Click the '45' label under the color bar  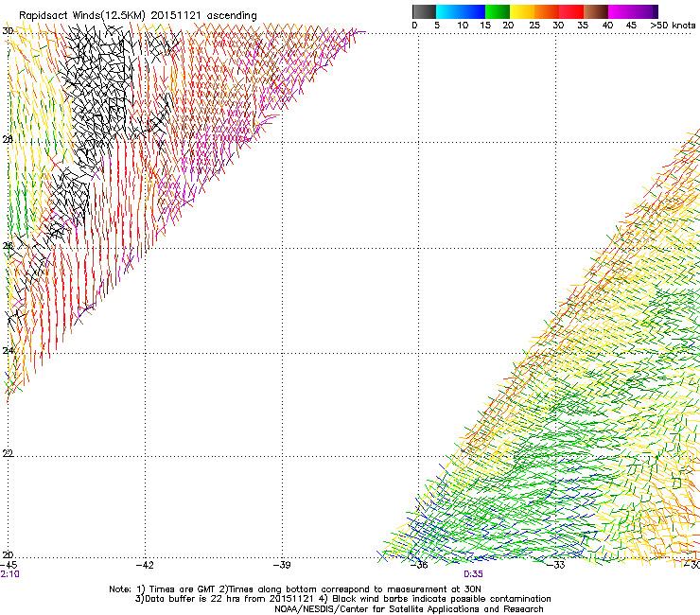(x=631, y=25)
